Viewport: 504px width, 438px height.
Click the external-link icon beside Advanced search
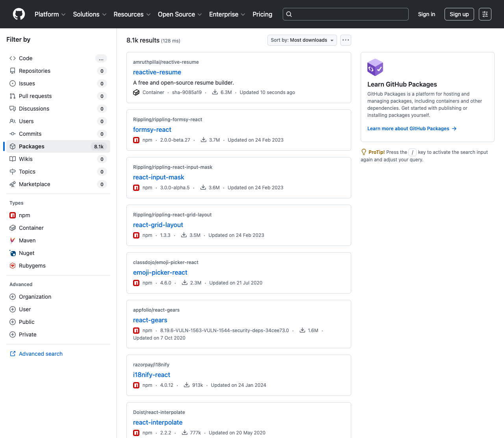pyautogui.click(x=13, y=354)
